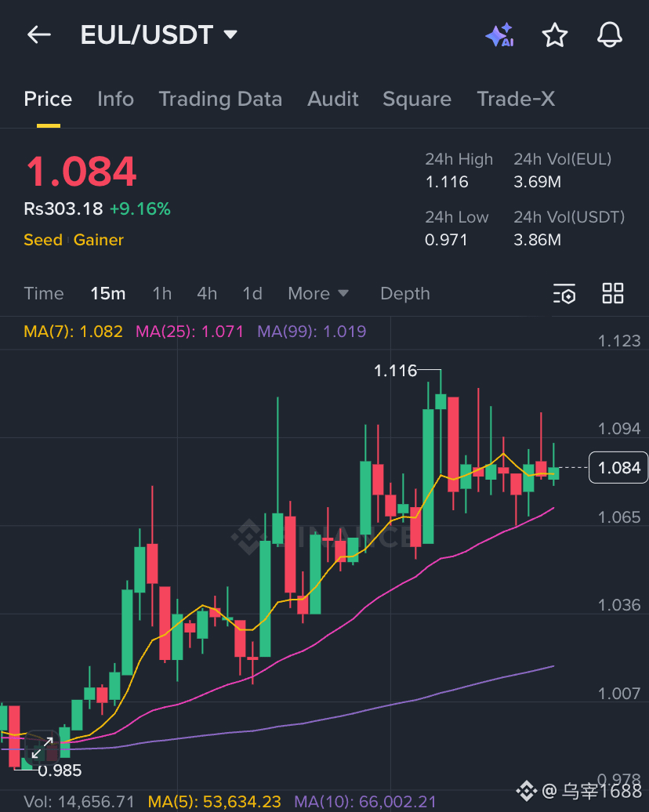This screenshot has width=649, height=812.
Task: Tap the 24h Low value 0.971
Action: coord(446,240)
